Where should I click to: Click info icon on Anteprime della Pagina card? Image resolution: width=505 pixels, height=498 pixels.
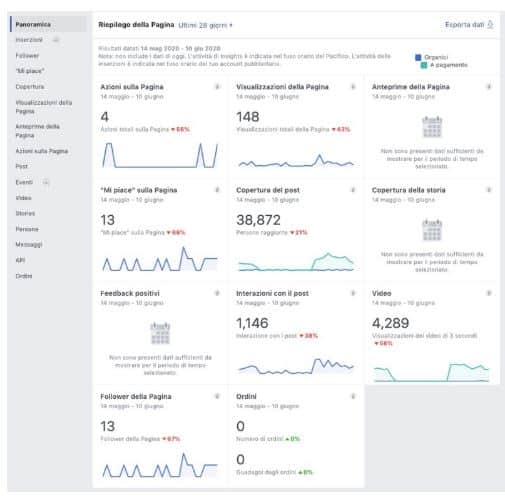point(489,87)
